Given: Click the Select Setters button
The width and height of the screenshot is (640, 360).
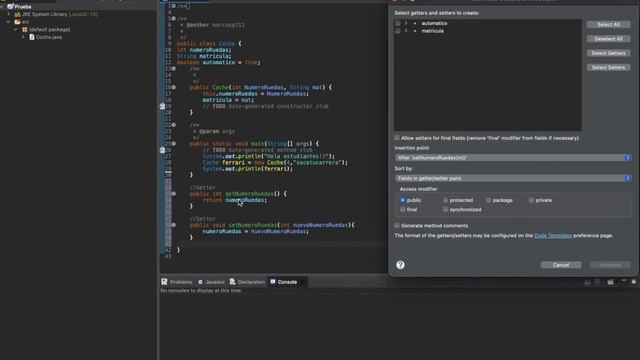Looking at the screenshot, I should pyautogui.click(x=608, y=67).
